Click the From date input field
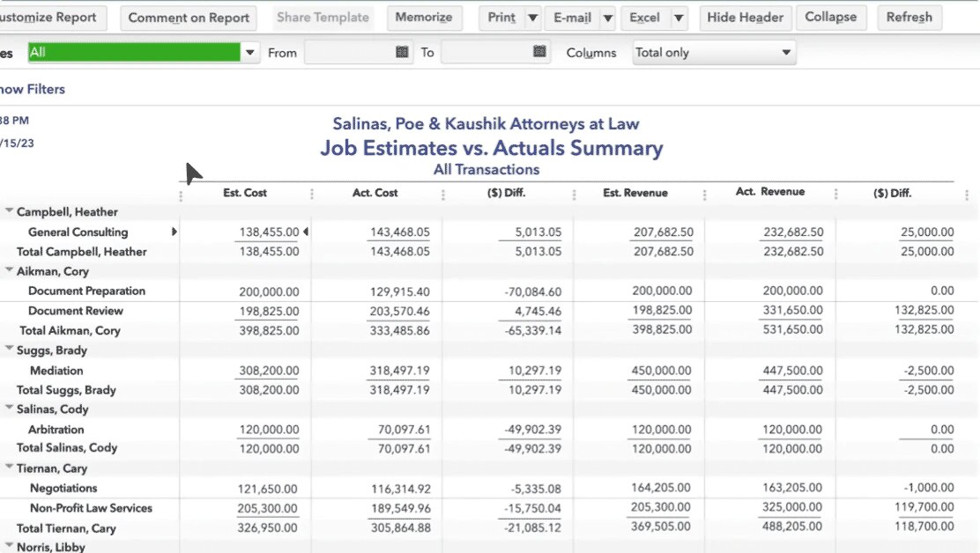Screen dimensions: 980x553 pyautogui.click(x=349, y=53)
